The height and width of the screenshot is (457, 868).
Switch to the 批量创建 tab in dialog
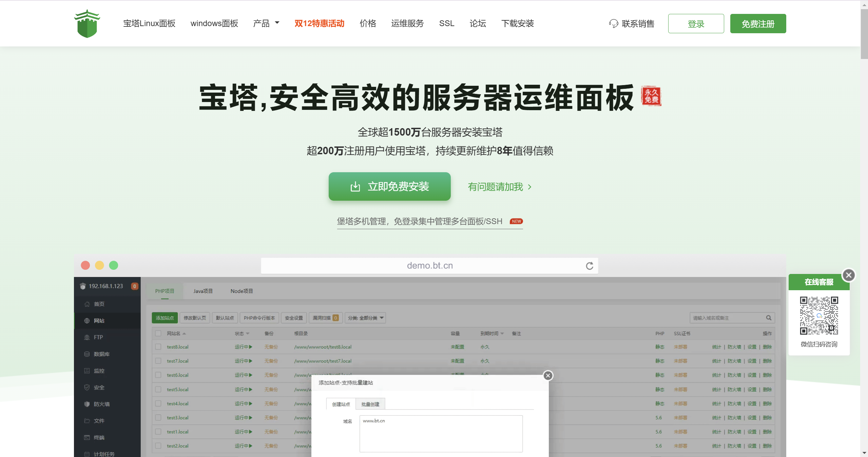tap(369, 403)
